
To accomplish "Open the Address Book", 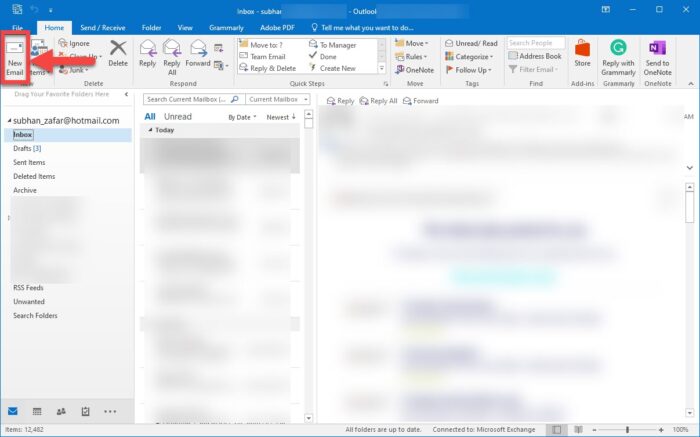I will pos(535,56).
